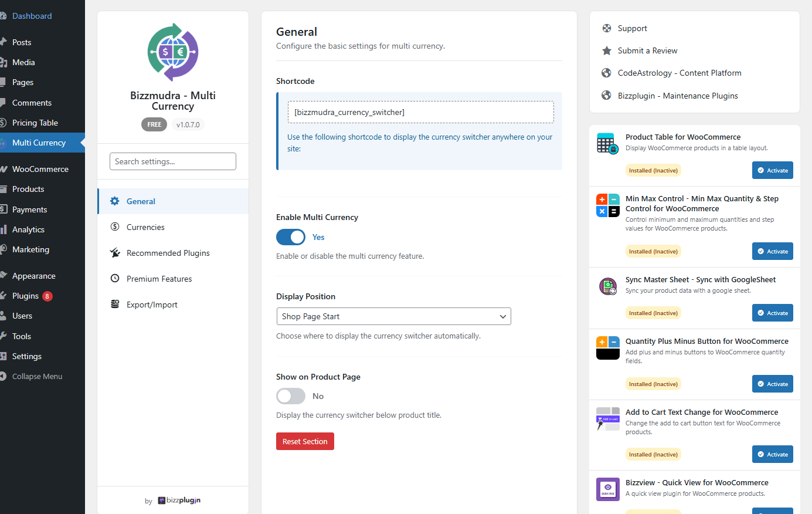This screenshot has width=812, height=514.
Task: Click the Plugins update count badge
Action: 47,296
